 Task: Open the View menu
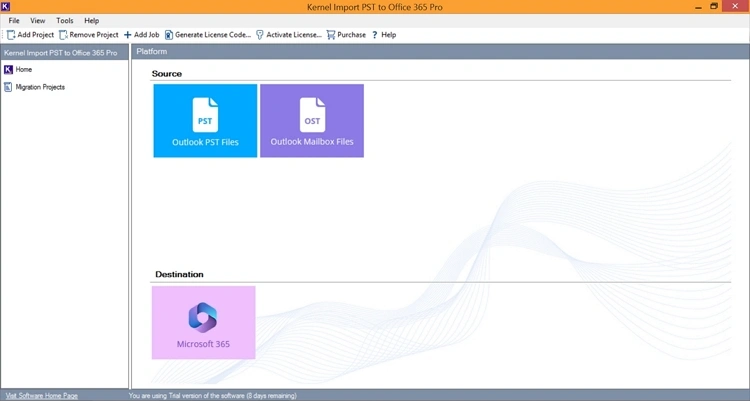click(x=37, y=21)
